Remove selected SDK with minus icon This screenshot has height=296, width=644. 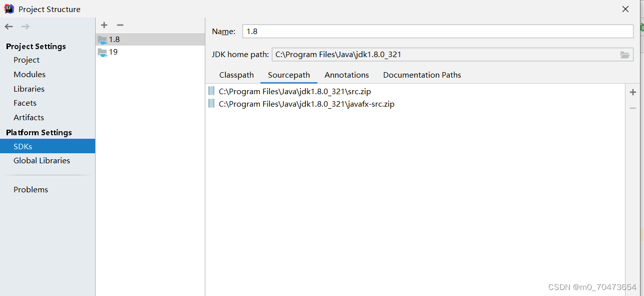click(120, 25)
